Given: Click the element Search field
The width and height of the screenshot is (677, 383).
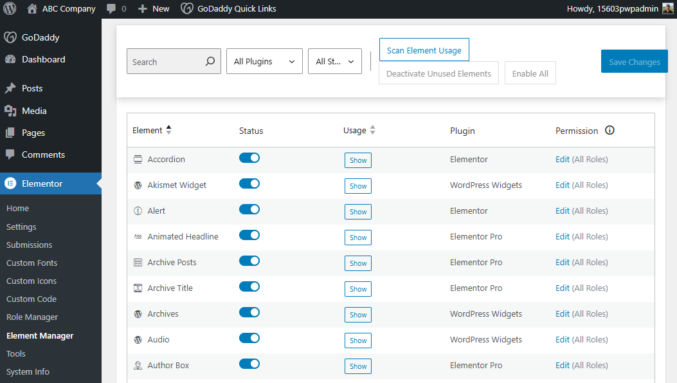Looking at the screenshot, I should point(174,61).
